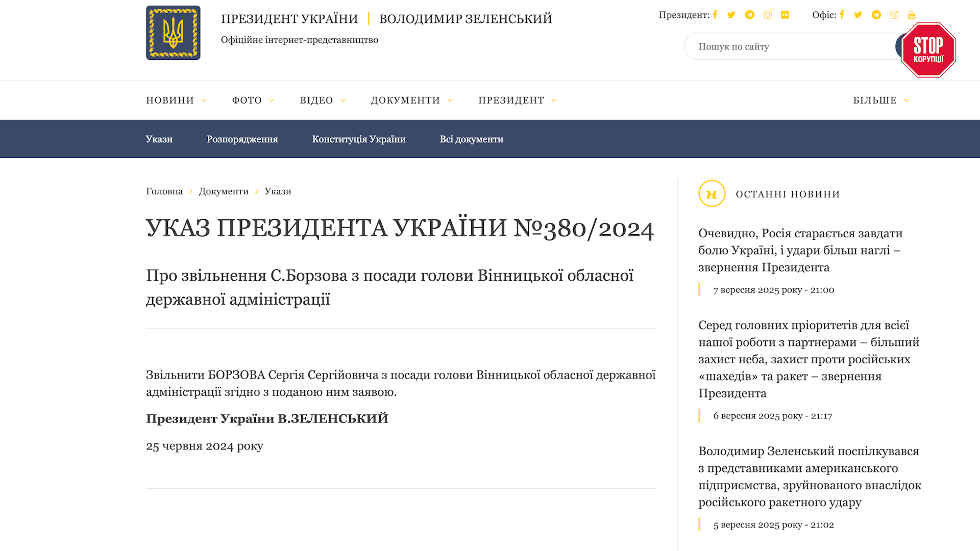The image size is (980, 551).
Task: Open the President's Flickr icon
Action: (x=785, y=15)
